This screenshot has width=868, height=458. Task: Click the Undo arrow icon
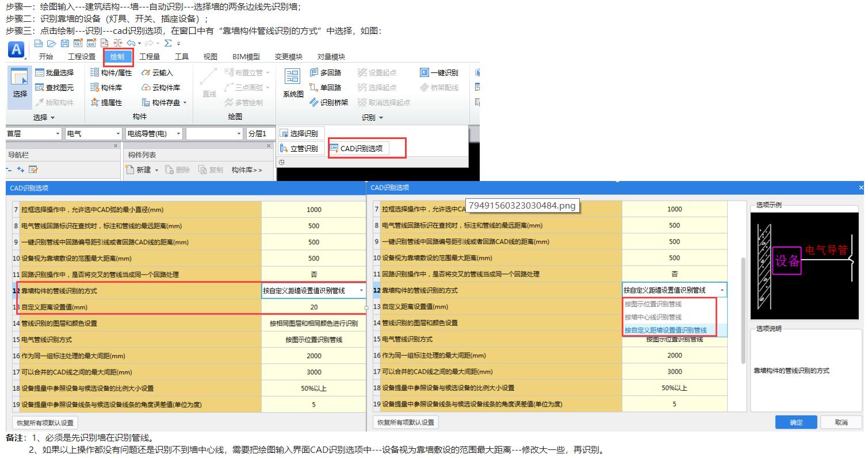131,43
